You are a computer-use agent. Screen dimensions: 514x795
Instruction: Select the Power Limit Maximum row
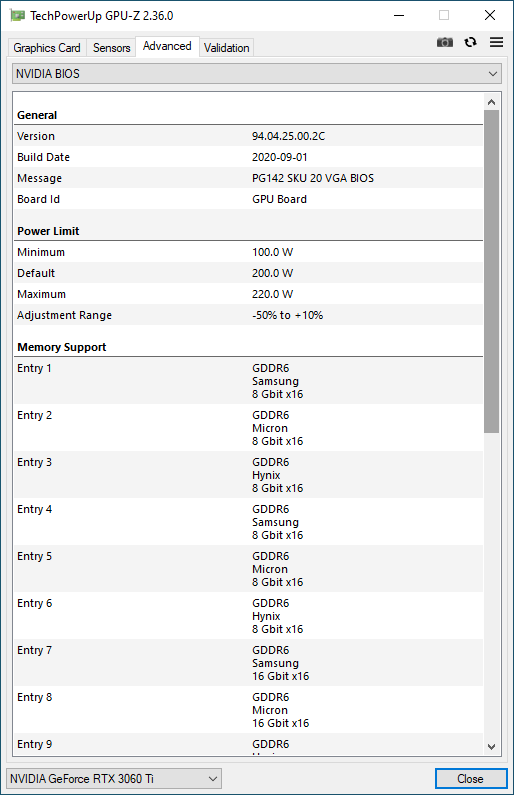pos(248,294)
